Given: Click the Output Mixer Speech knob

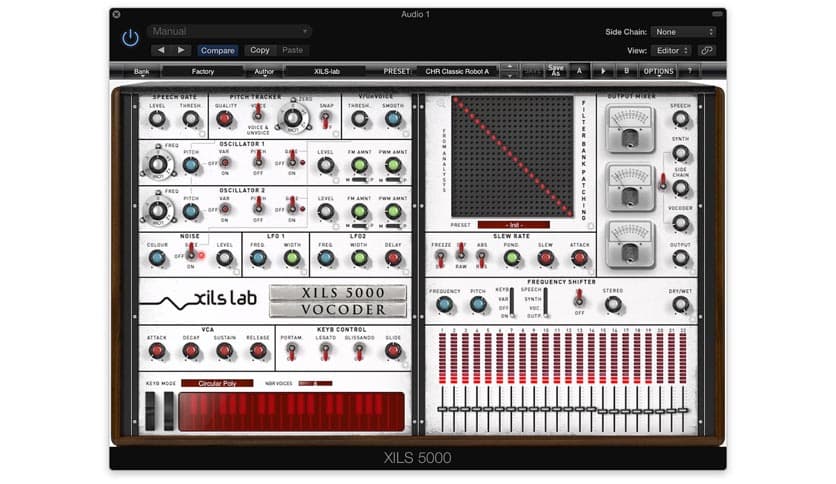Looking at the screenshot, I should tap(680, 119).
